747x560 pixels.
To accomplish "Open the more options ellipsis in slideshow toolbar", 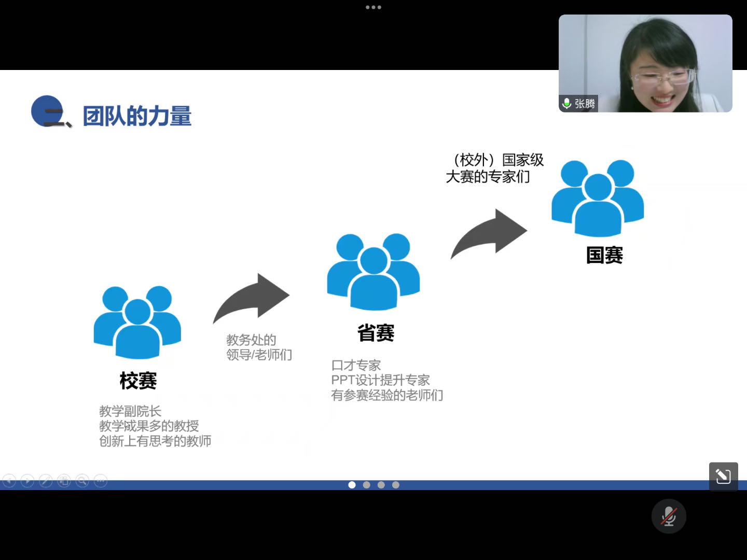I will (101, 481).
